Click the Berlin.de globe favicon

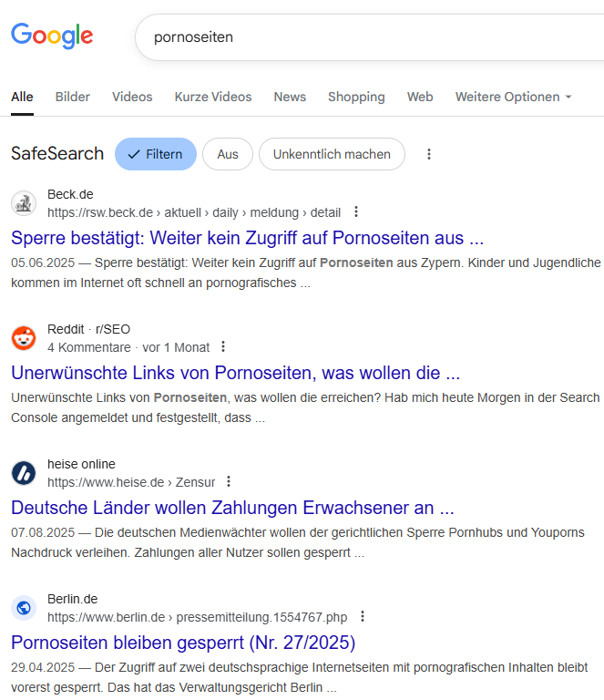(x=24, y=608)
